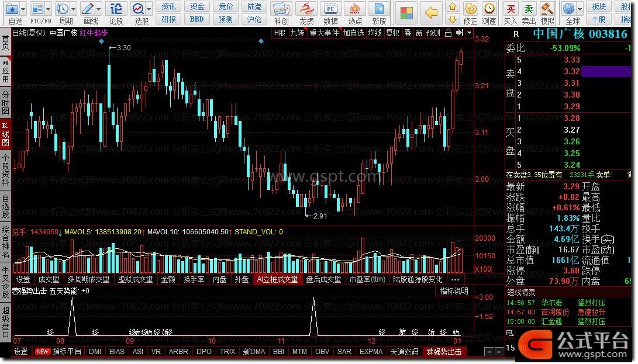
Task: Click the yellow down arrow icon
Action: (453, 19)
